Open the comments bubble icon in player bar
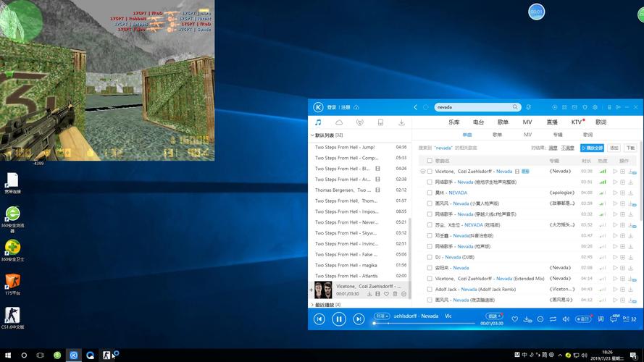The height and width of the screenshot is (362, 644). (x=614, y=319)
